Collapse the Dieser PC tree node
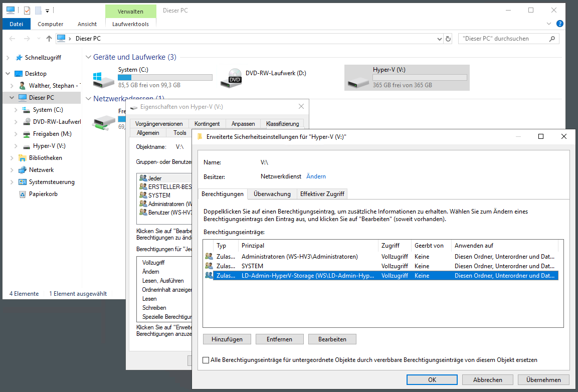 coord(12,98)
